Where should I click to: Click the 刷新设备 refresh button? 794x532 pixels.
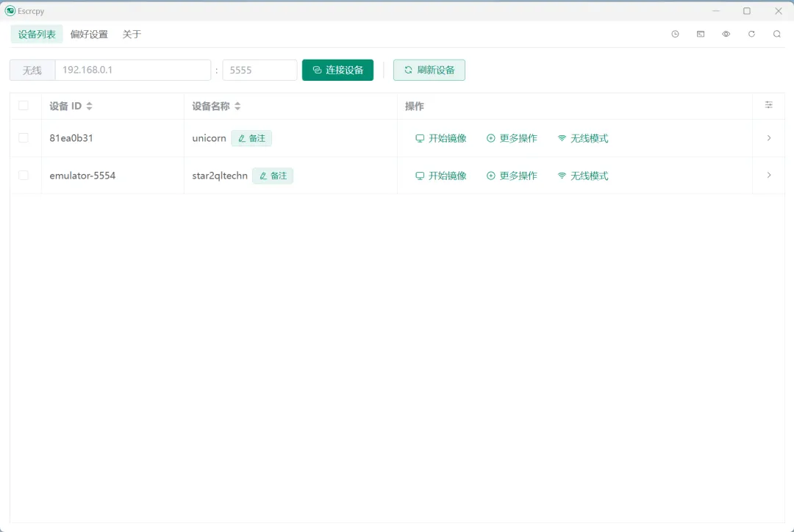(x=429, y=70)
